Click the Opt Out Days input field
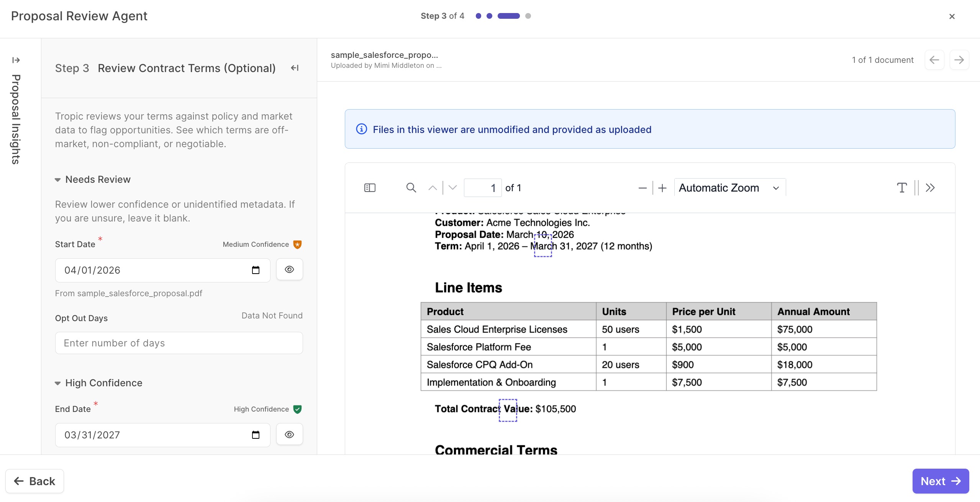Viewport: 980px width, 502px height. [179, 343]
